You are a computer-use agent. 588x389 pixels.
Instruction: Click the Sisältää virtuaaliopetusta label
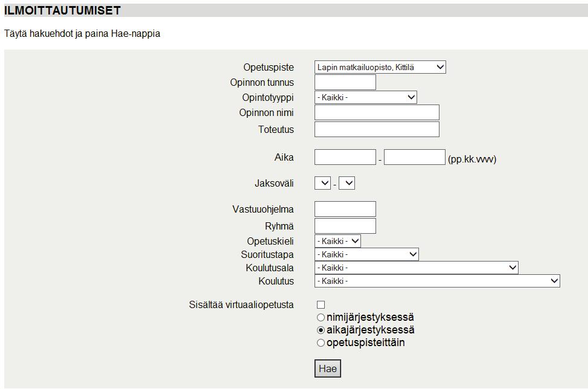(x=241, y=304)
